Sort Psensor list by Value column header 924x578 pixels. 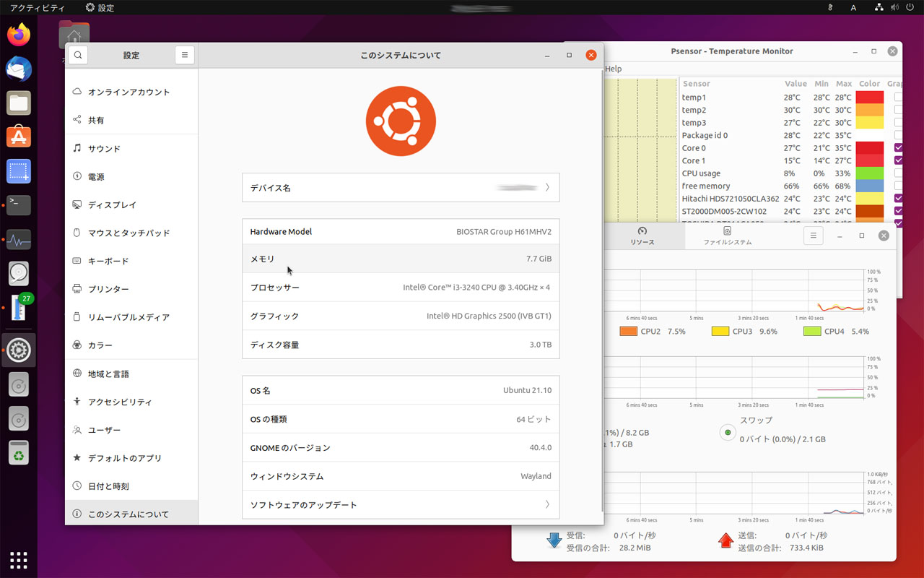(x=796, y=84)
